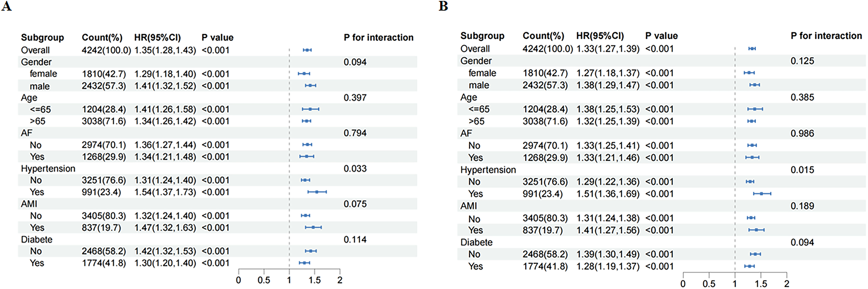Click the 0.794 interaction value in panel A
Screen dimensions: 868x289
tap(355, 133)
